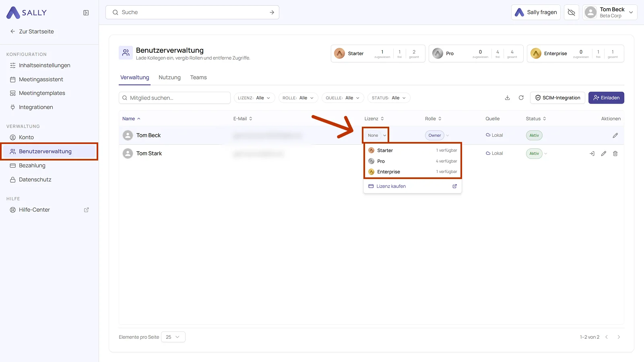The width and height of the screenshot is (644, 362).
Task: Refresh the member table
Action: 521,98
